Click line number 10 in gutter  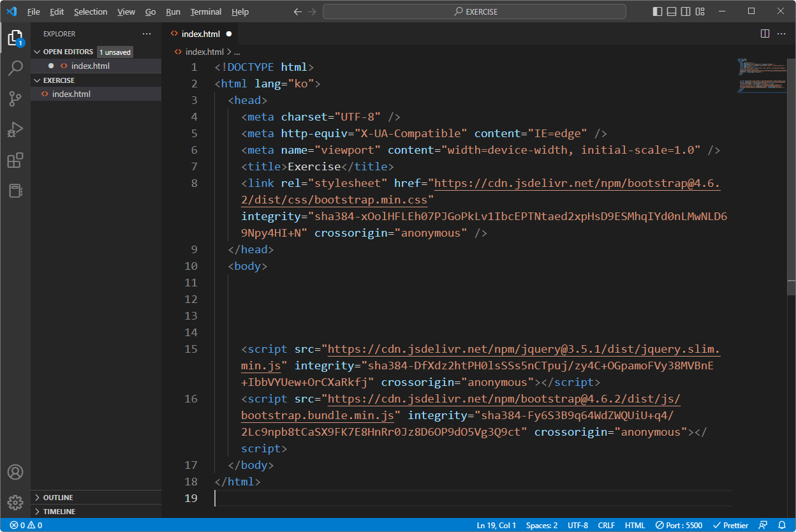[191, 266]
